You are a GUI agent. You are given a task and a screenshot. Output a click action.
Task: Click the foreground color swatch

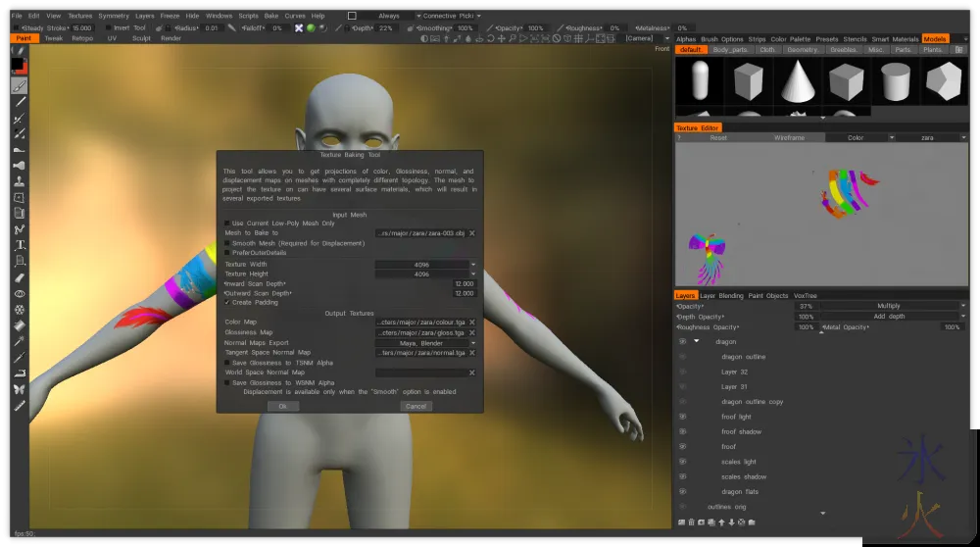coord(17,65)
